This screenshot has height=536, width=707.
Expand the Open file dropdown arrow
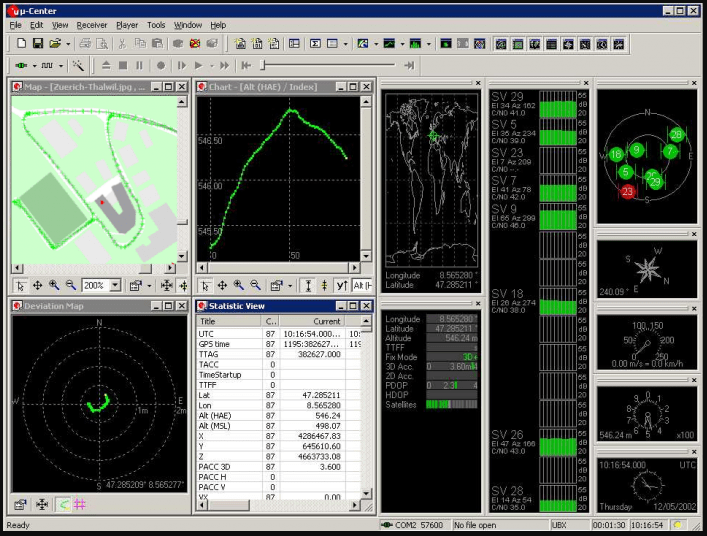click(68, 44)
